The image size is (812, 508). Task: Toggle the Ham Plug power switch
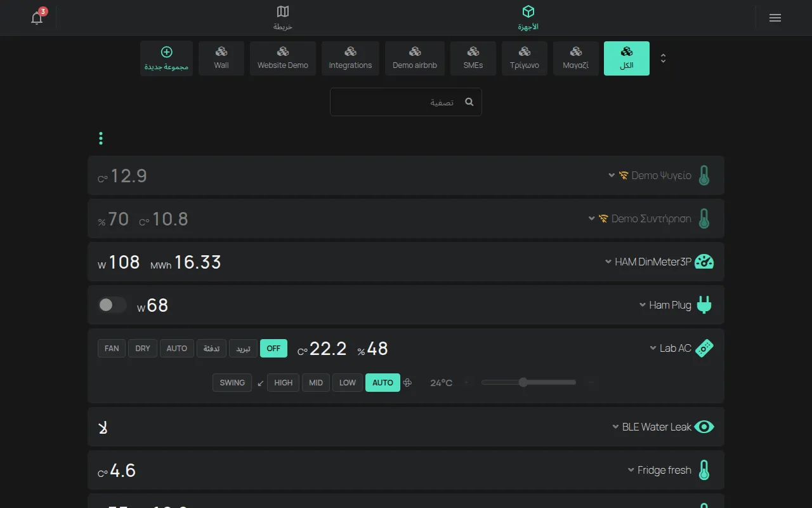coord(112,305)
